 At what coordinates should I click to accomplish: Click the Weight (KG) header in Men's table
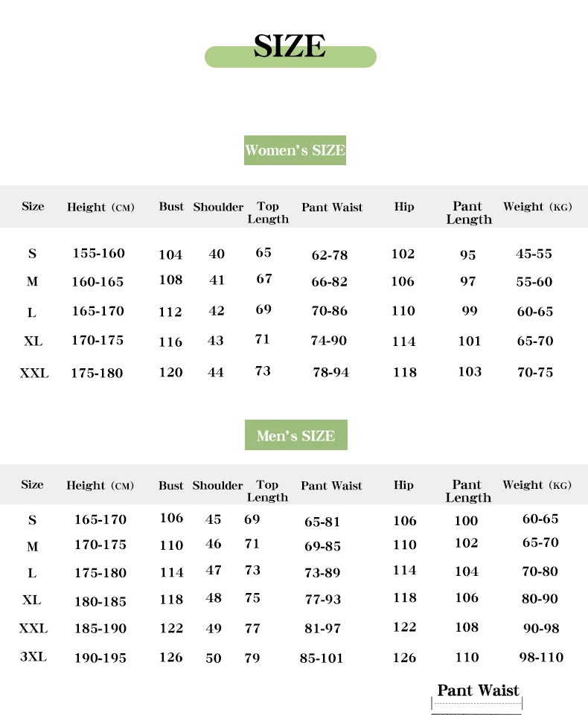pos(537,484)
